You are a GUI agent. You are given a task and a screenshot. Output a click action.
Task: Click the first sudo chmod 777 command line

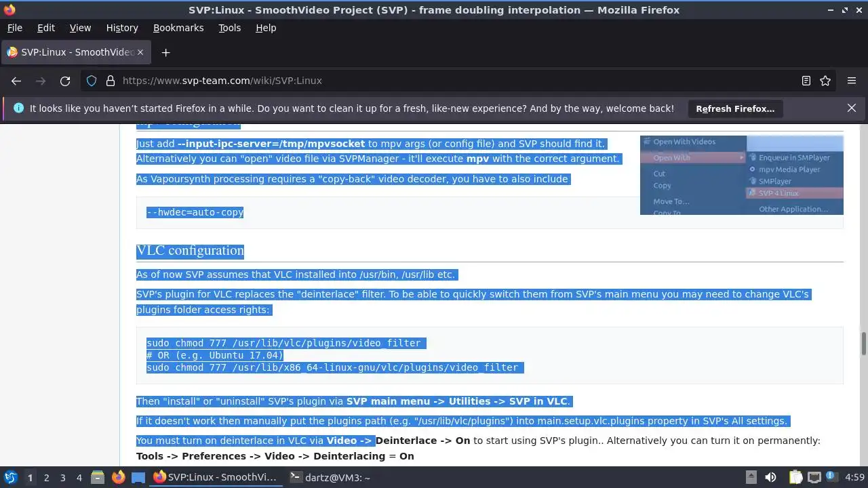pos(283,343)
